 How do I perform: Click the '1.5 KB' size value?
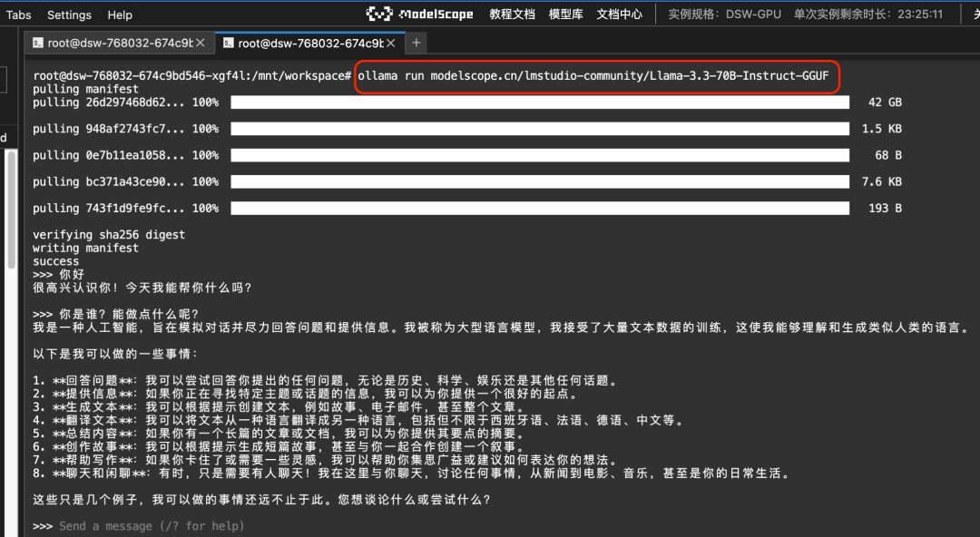(882, 129)
